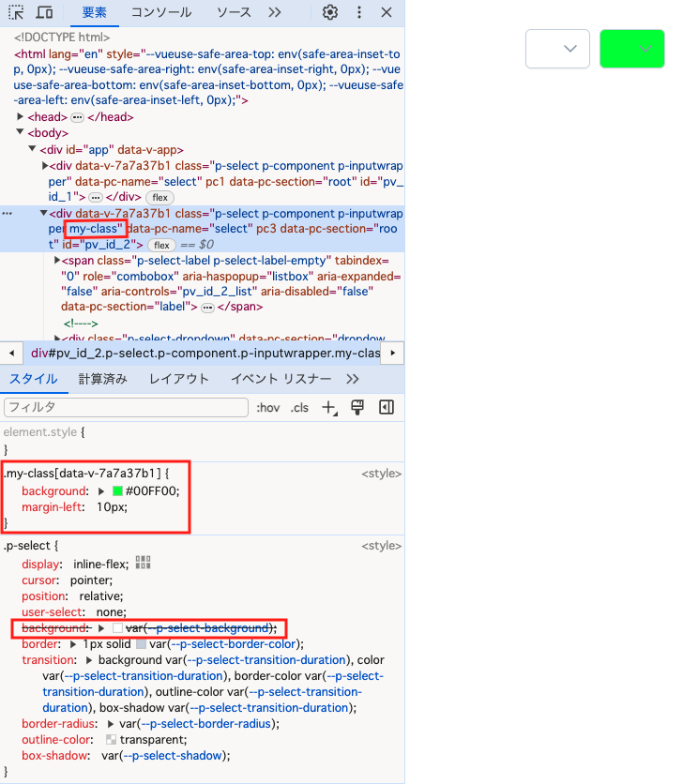The height and width of the screenshot is (784, 698).
Task: Switch to the ソース tab
Action: [x=234, y=12]
